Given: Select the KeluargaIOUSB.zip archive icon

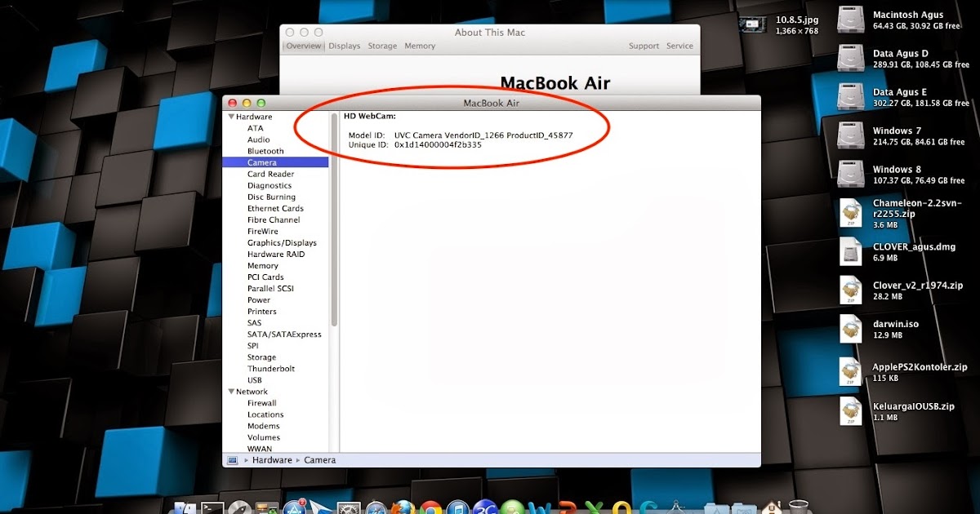Looking at the screenshot, I should tap(851, 410).
